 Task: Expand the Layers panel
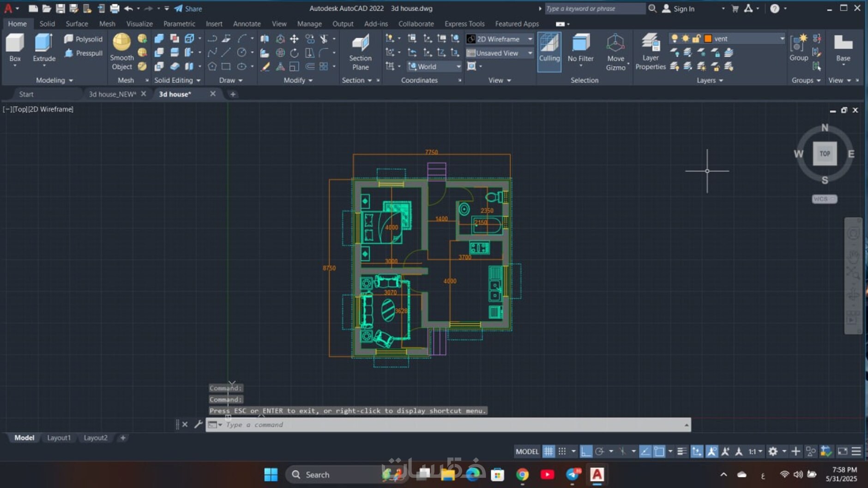coord(710,80)
